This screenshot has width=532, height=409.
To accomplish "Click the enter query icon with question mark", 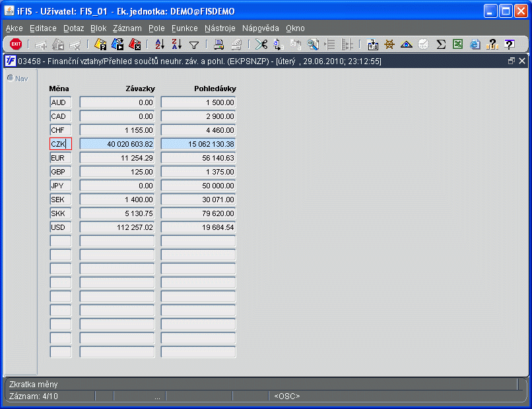I will (x=100, y=44).
